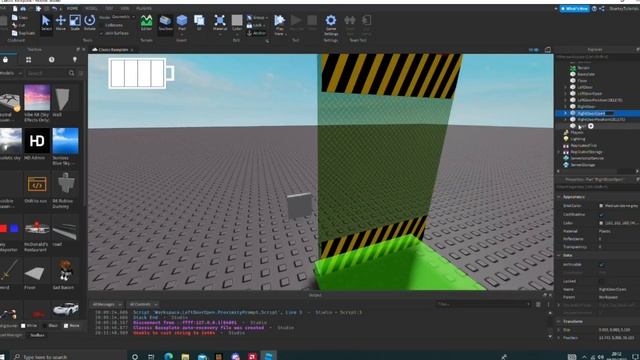Screen dimensions: 640x360
Task: Click the BrickColor swatch in Properties
Action: tap(601, 206)
